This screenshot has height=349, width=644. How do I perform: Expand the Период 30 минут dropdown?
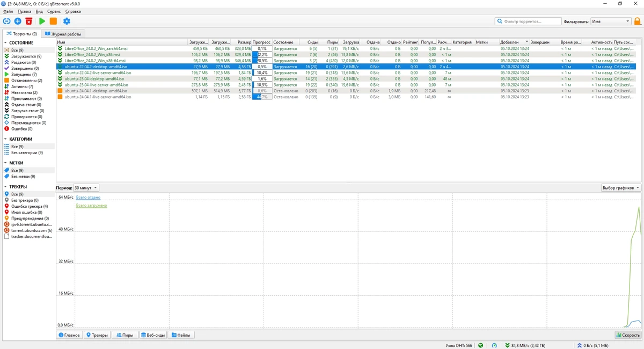(86, 188)
